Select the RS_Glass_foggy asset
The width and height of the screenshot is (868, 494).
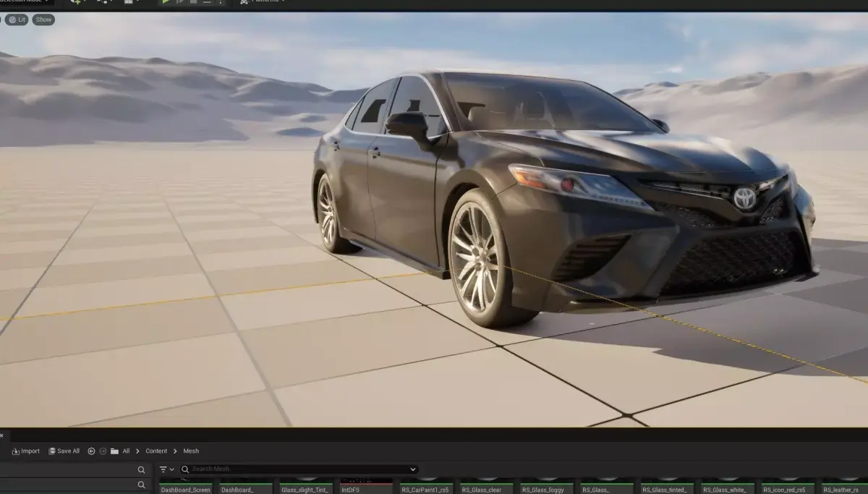(x=547, y=487)
